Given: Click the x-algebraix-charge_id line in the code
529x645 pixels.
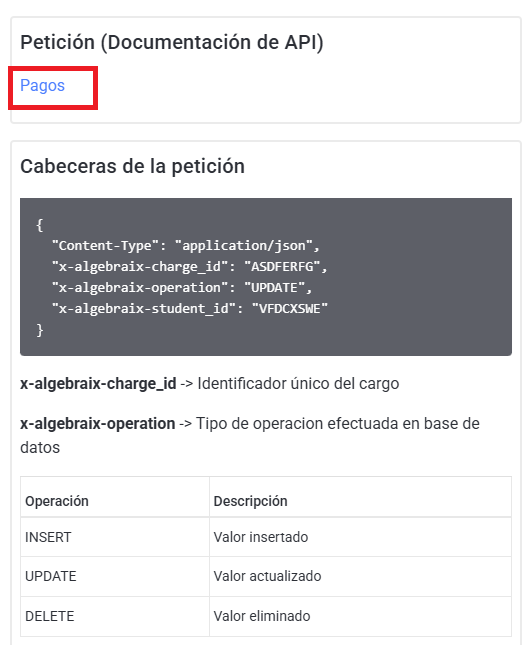Looking at the screenshot, I should [x=189, y=267].
